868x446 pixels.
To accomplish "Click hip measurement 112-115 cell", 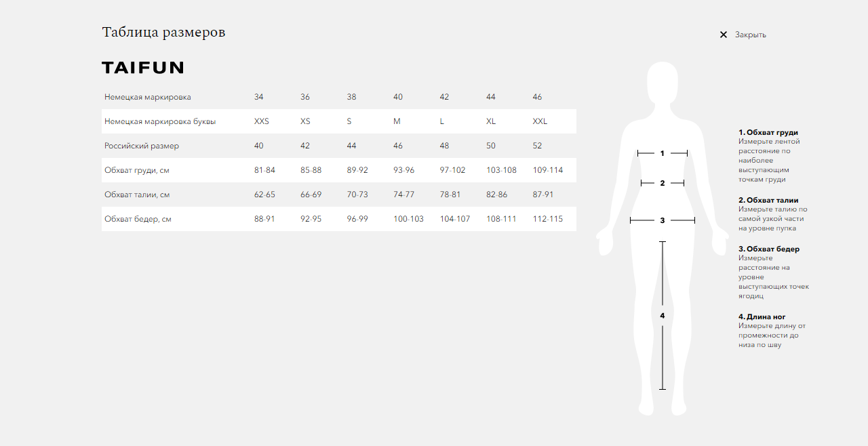I will click(x=548, y=219).
